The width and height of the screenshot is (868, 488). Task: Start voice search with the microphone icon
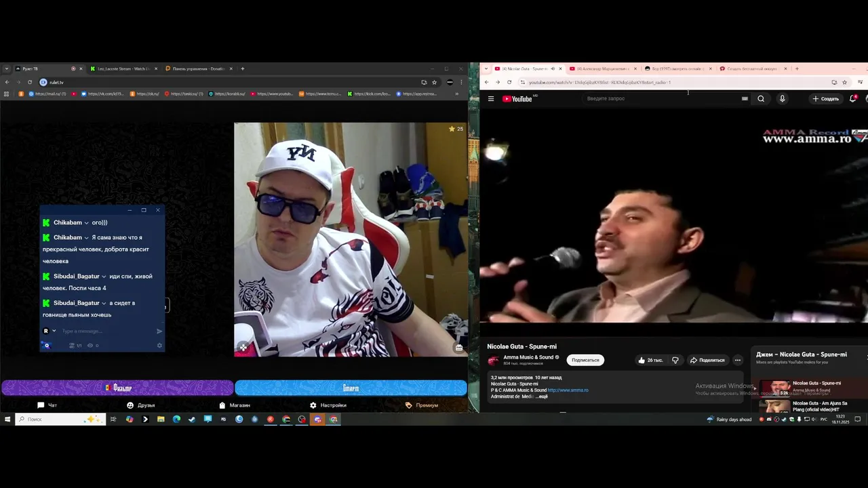[x=782, y=99]
